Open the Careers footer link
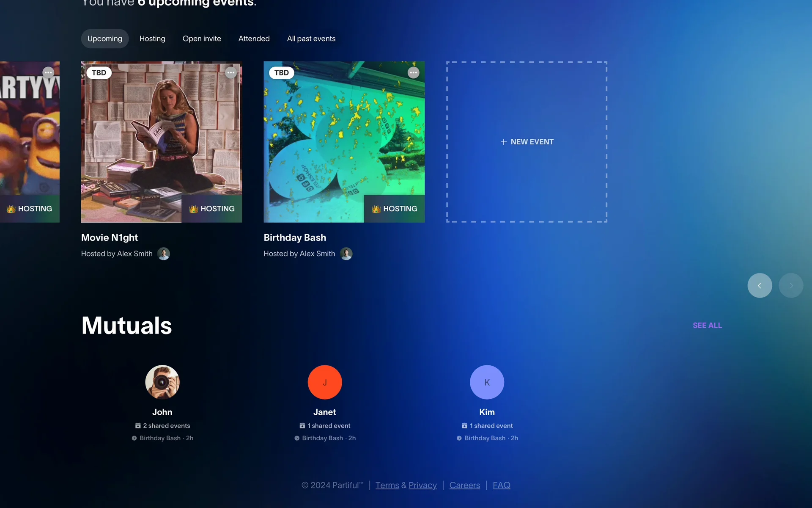Image resolution: width=812 pixels, height=508 pixels. point(464,485)
